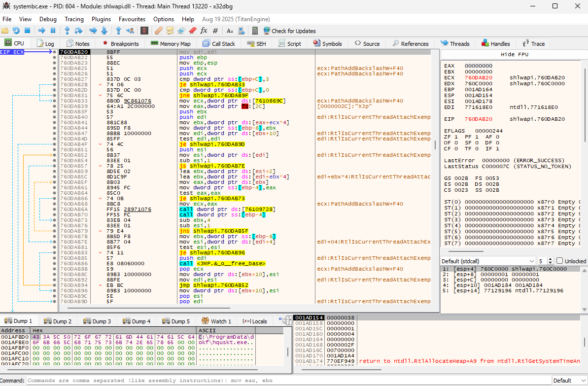
Task: Click Check for Updates globe button
Action: pyautogui.click(x=289, y=31)
